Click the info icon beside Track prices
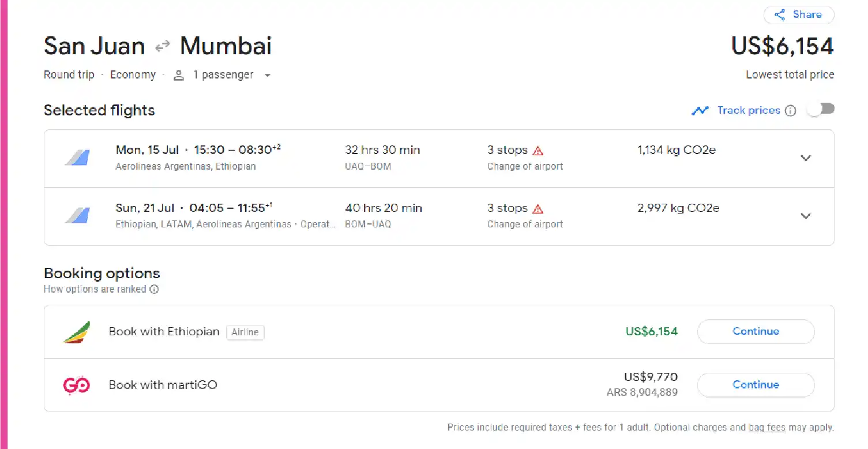The height and width of the screenshot is (449, 868). click(791, 110)
